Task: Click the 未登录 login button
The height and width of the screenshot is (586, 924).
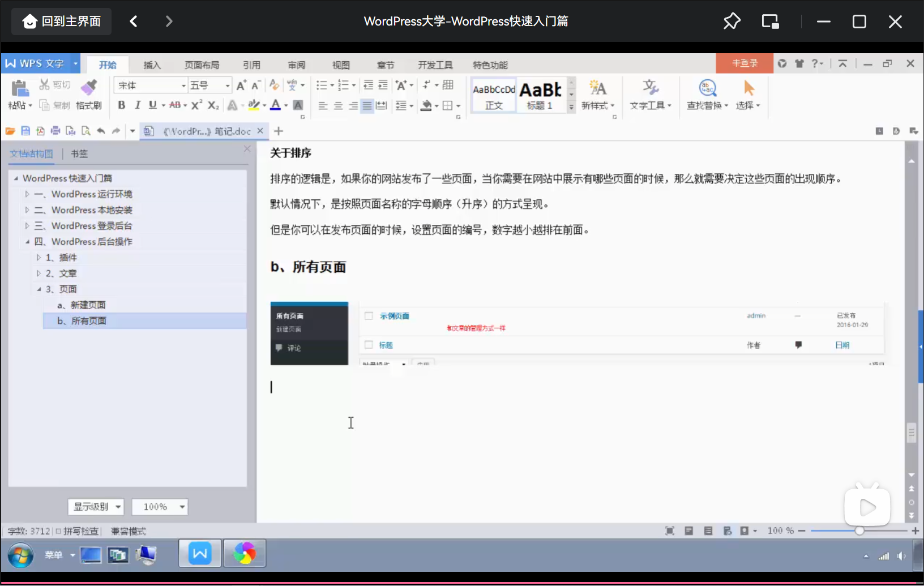Action: coord(745,63)
